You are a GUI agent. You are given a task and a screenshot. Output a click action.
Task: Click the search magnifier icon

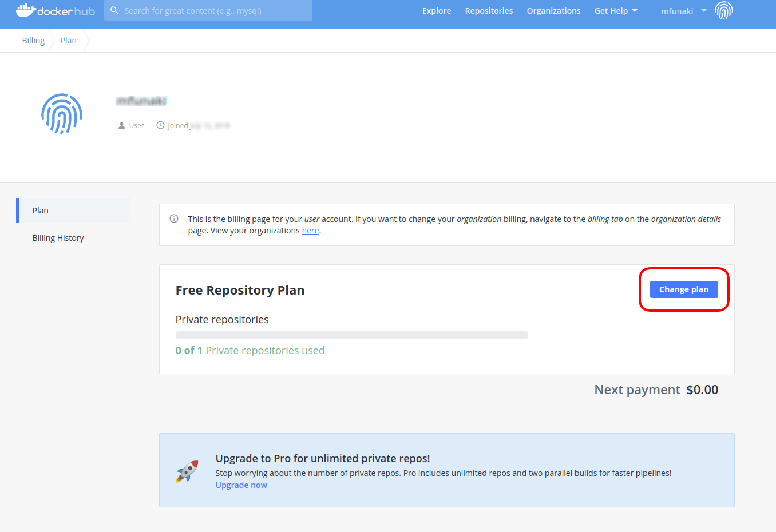click(114, 10)
